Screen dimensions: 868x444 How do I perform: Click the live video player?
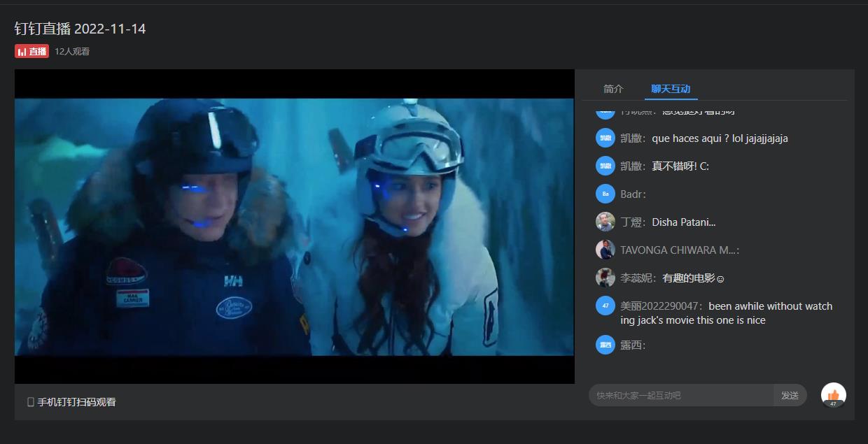click(x=294, y=227)
